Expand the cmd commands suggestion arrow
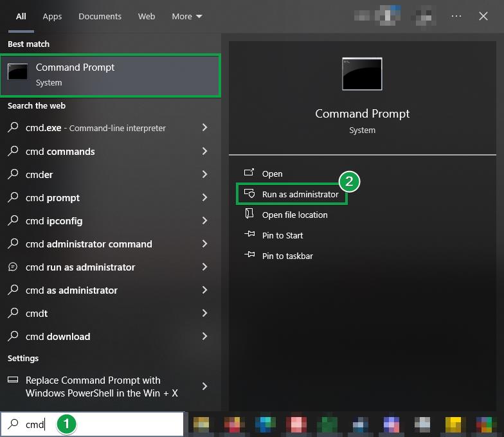This screenshot has height=437, width=504. tap(204, 151)
